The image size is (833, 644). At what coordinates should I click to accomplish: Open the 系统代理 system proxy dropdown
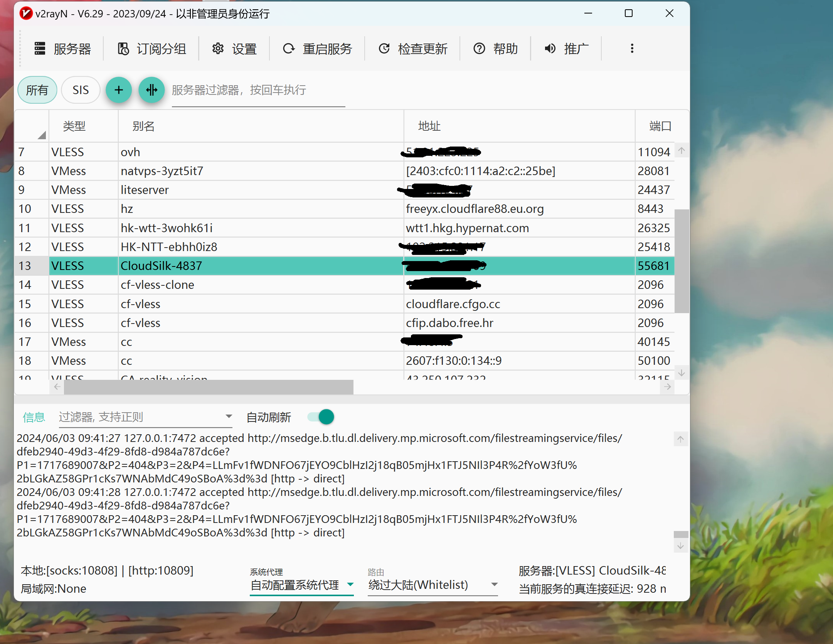[302, 585]
